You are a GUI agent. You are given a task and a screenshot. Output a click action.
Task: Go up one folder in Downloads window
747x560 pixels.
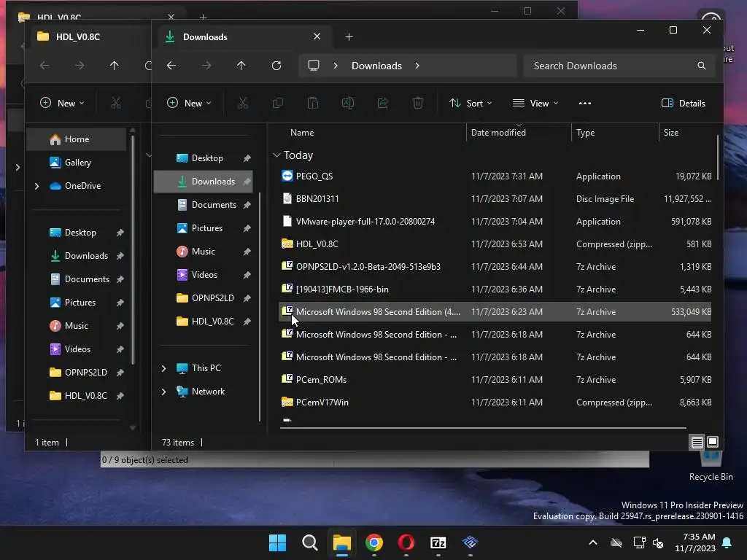241,66
